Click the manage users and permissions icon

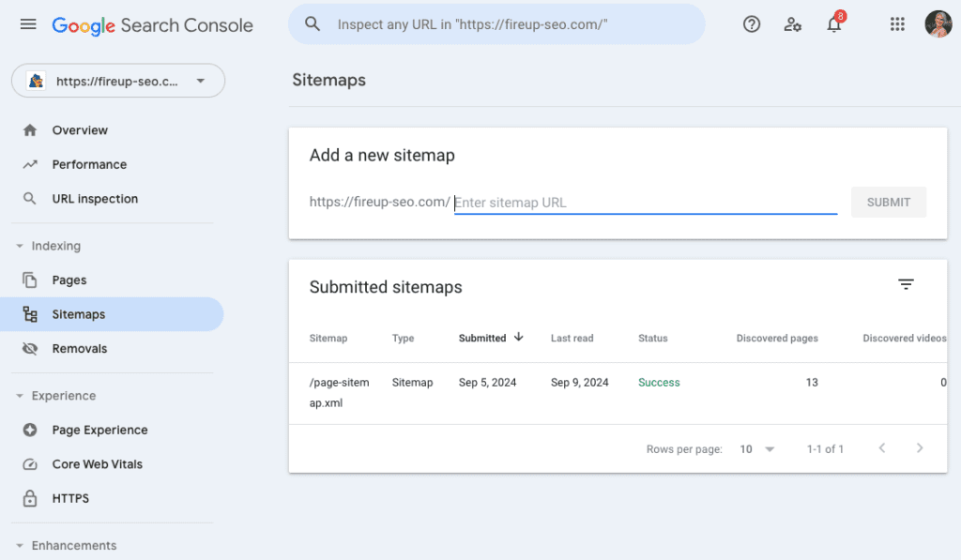click(792, 24)
